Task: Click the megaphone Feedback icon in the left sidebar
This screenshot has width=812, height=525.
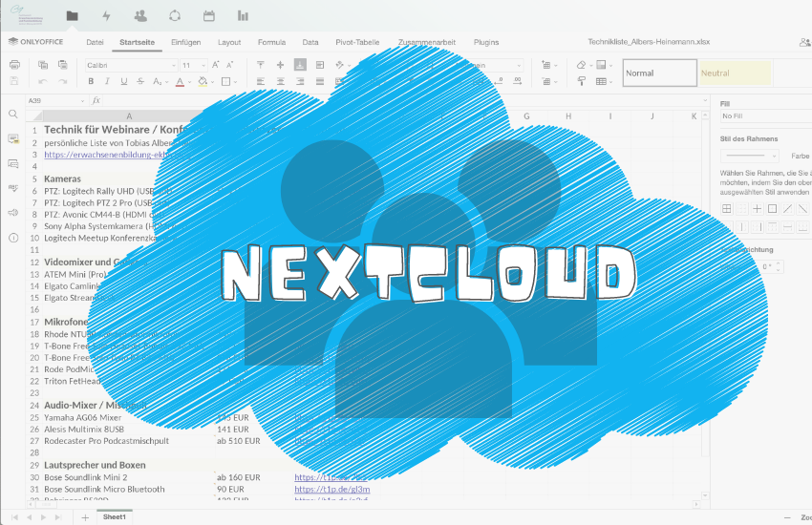Action: pyautogui.click(x=13, y=213)
